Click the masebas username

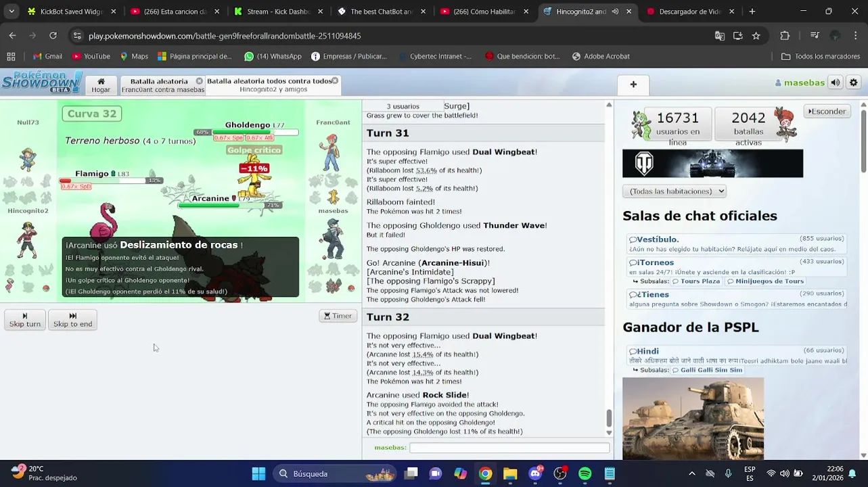(x=799, y=83)
